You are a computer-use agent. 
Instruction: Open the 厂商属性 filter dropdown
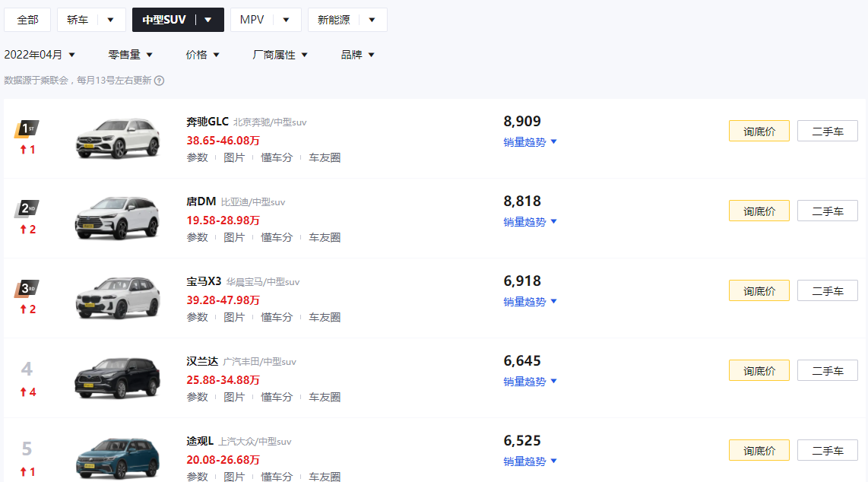pyautogui.click(x=280, y=55)
